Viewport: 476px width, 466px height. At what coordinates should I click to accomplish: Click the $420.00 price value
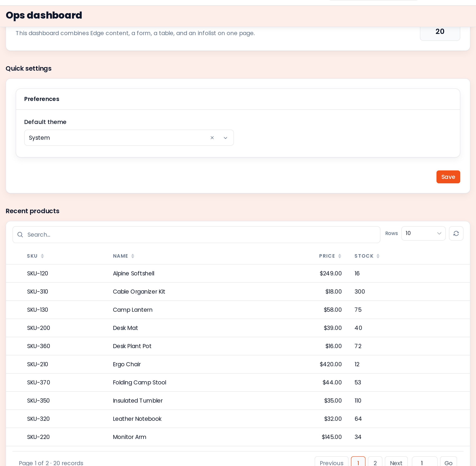click(331, 364)
